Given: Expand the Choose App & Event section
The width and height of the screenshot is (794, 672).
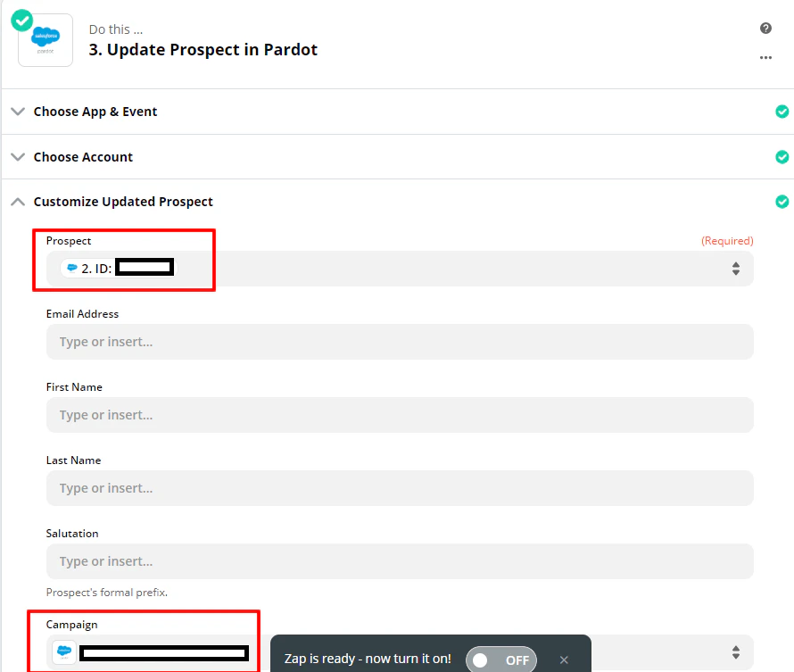Looking at the screenshot, I should (x=18, y=111).
